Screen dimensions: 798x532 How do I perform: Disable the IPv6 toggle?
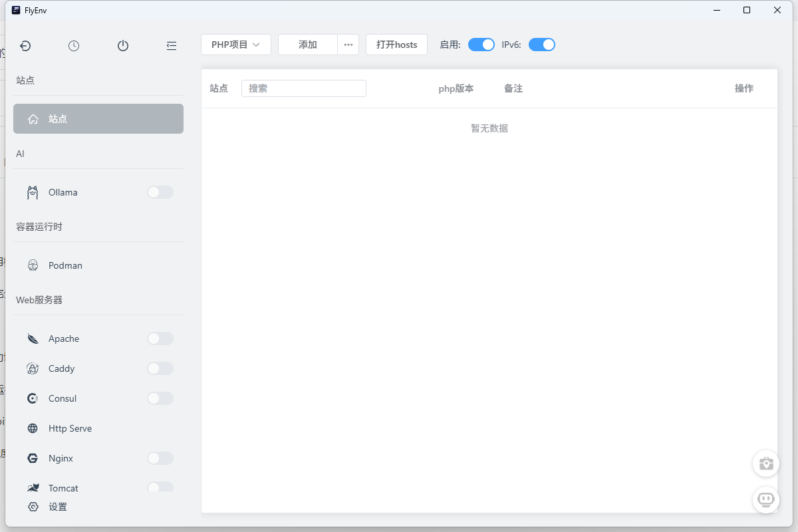[541, 45]
